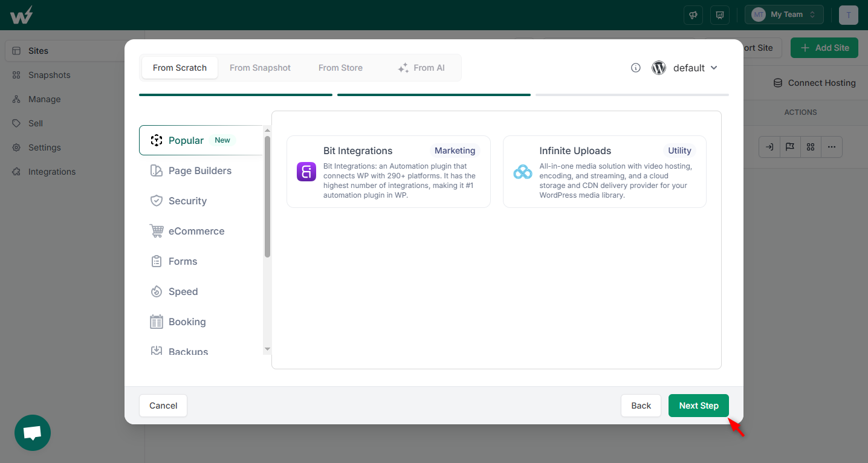
Task: Click the Snapshots grid icon
Action: coord(16,75)
